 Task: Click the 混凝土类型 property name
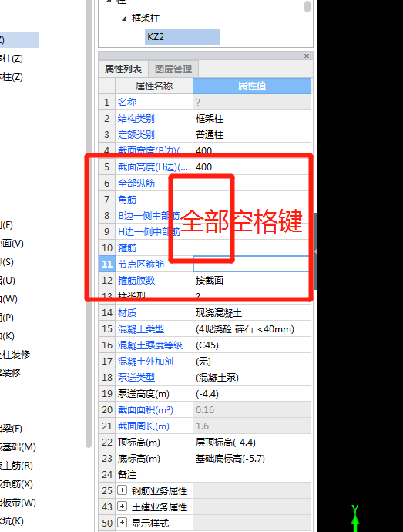click(x=141, y=328)
